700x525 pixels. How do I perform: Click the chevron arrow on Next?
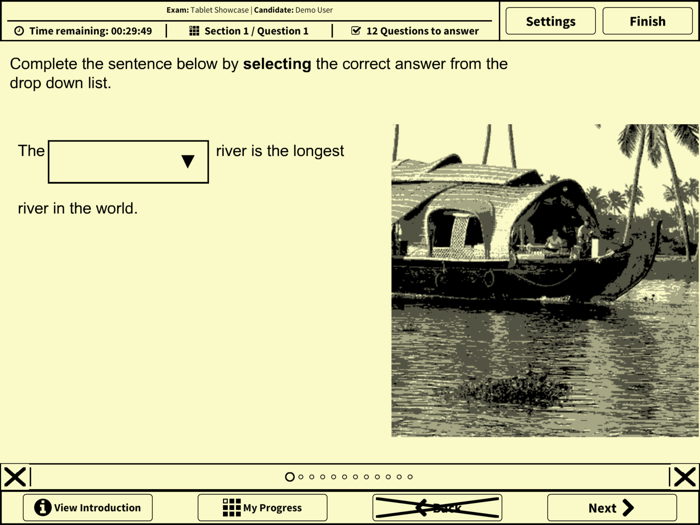tap(628, 508)
